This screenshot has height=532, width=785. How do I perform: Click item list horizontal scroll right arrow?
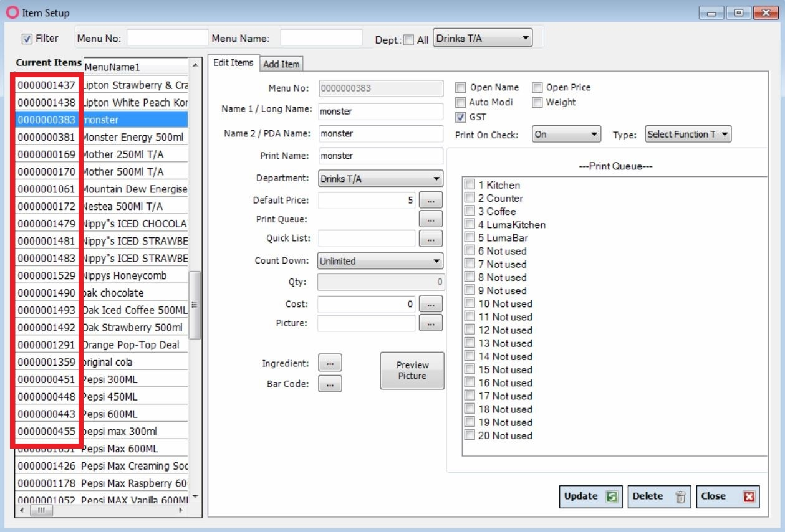pos(181,510)
